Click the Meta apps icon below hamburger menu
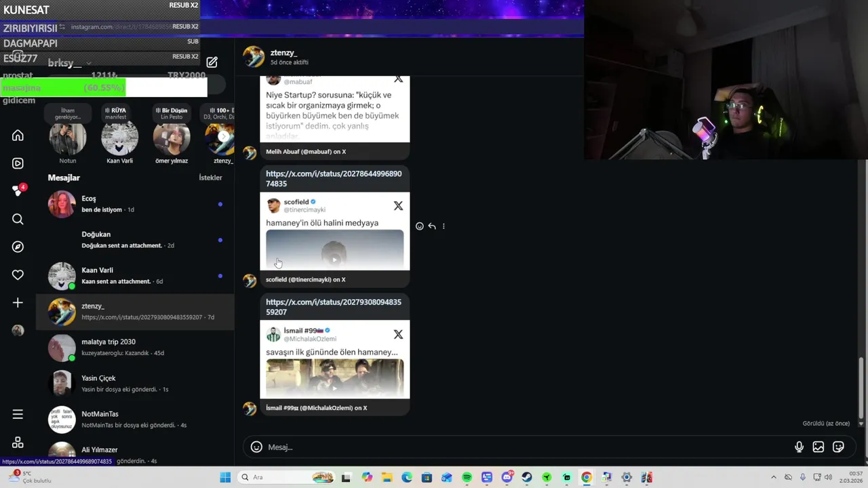868x488 pixels. pos(18,442)
